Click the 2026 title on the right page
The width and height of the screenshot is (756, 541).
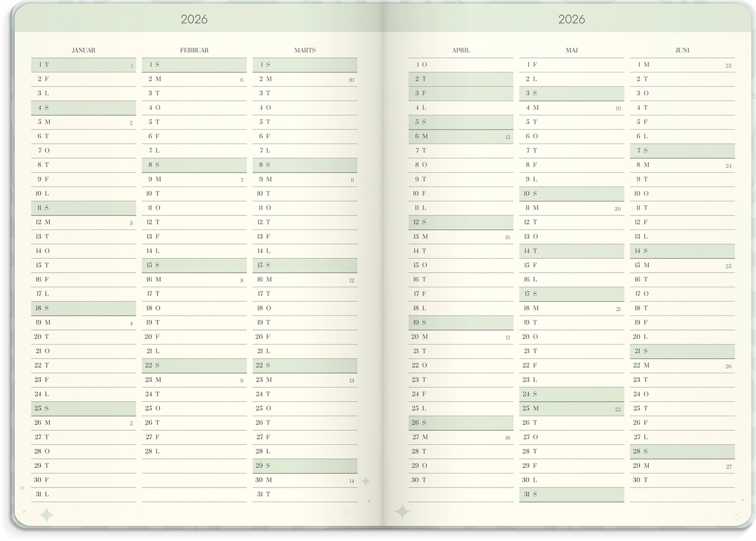[571, 20]
